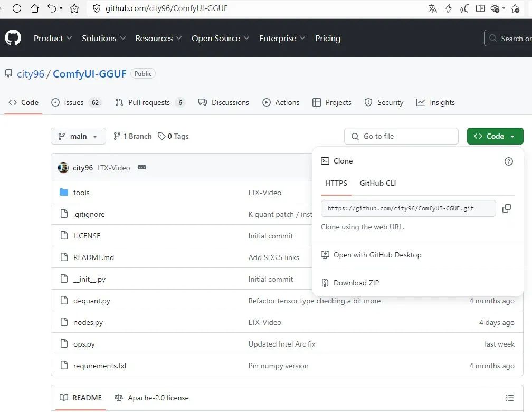This screenshot has height=412, width=532.
Task: Bookmark the page with the star icon
Action: coord(74,8)
